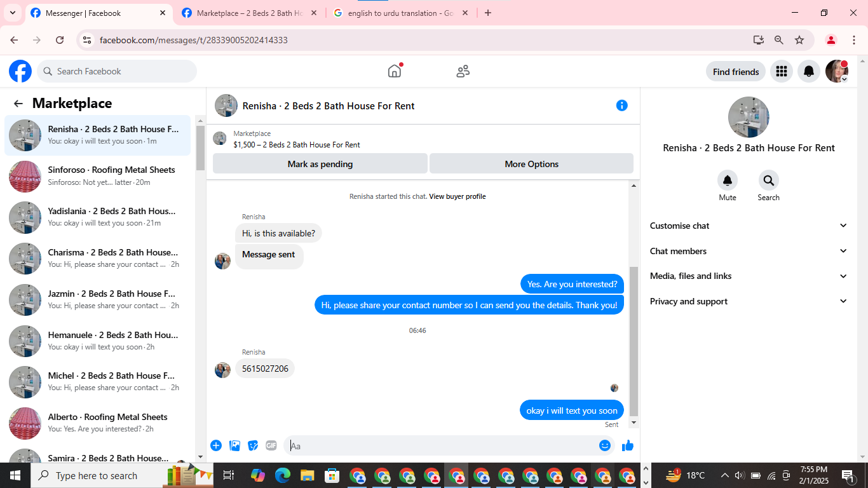Go back from Marketplace chats list
868x488 pixels.
click(18, 104)
